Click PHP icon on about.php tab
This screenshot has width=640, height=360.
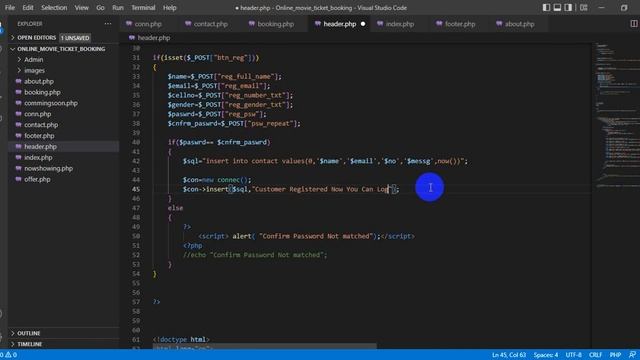499,24
